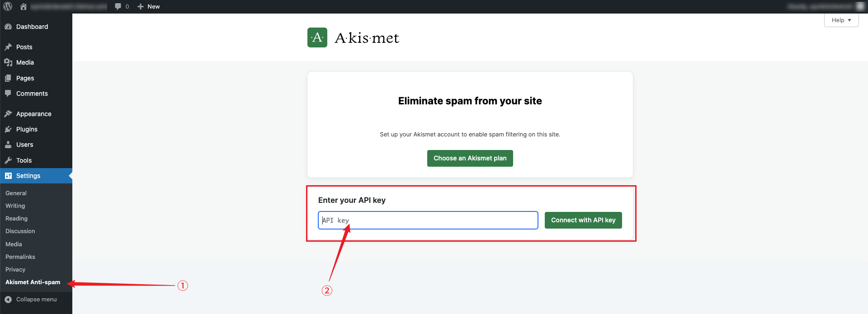Open the Tools wrench icon

pos(8,160)
